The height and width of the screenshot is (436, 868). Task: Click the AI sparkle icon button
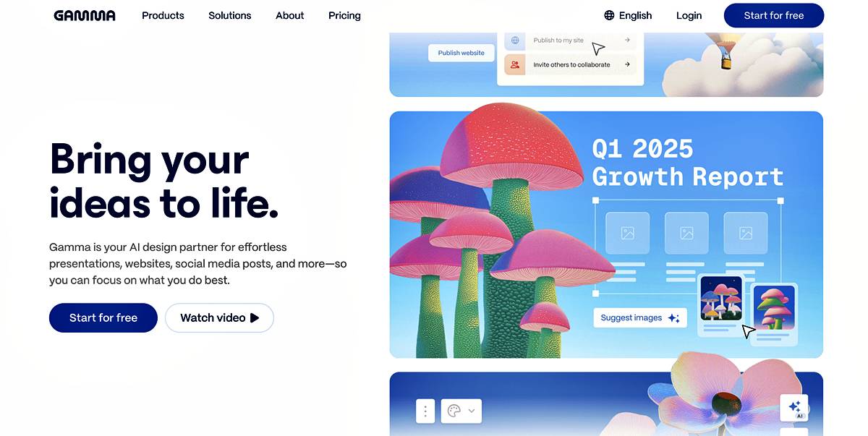[794, 407]
